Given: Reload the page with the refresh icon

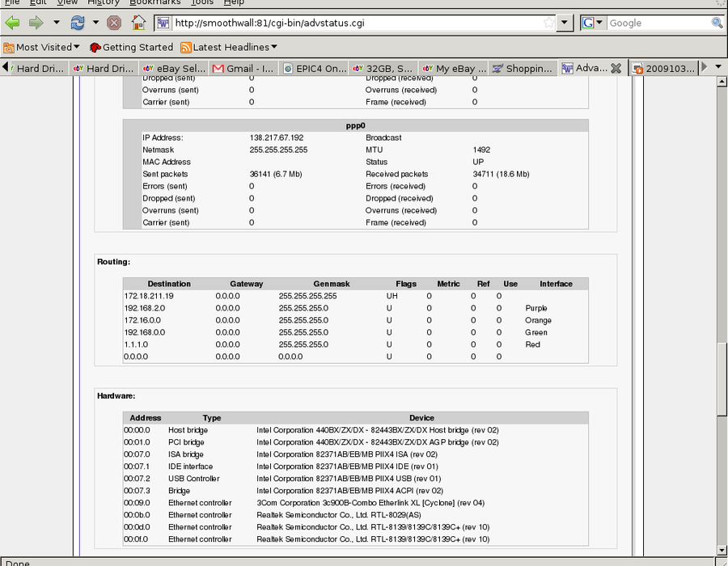Looking at the screenshot, I should [x=78, y=23].
